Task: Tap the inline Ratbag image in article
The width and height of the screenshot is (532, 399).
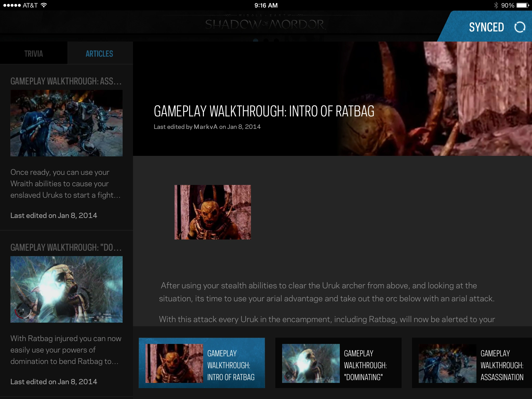Action: pyautogui.click(x=212, y=212)
